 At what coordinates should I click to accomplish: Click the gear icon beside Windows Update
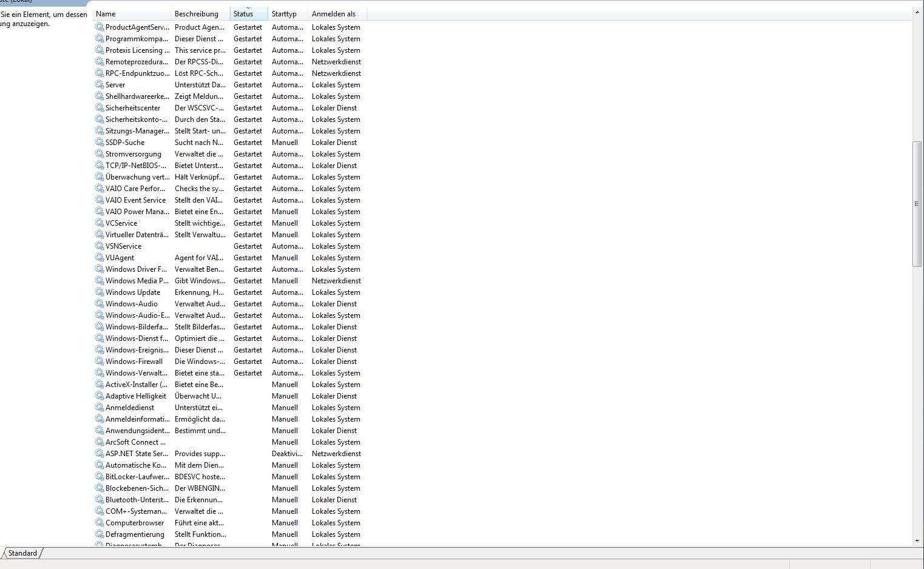click(99, 292)
